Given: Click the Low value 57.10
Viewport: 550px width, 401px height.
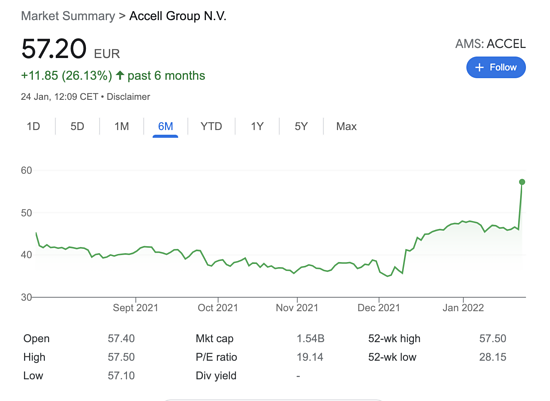Looking at the screenshot, I should click(x=121, y=376).
